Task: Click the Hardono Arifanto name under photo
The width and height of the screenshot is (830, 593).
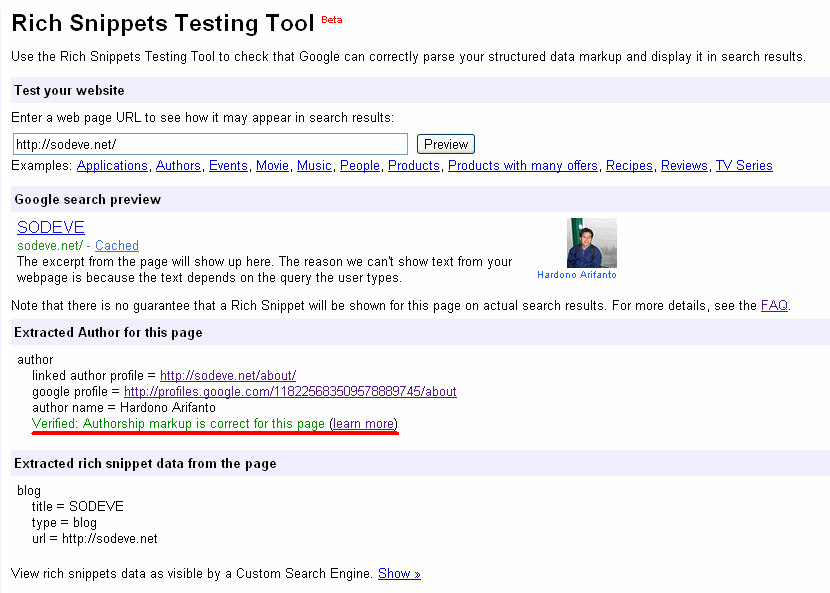Action: (x=577, y=275)
